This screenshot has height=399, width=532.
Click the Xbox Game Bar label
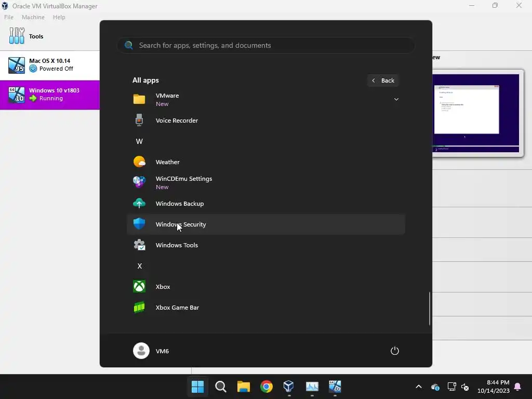(x=177, y=308)
